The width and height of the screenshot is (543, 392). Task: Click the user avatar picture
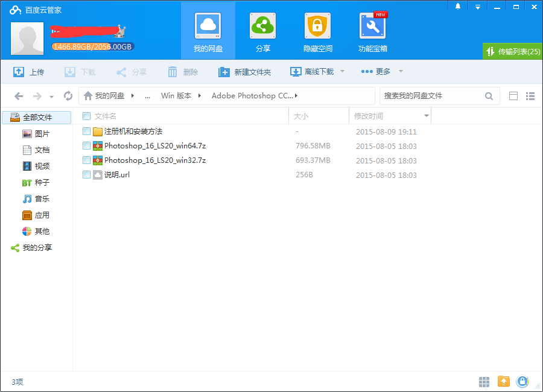(27, 38)
